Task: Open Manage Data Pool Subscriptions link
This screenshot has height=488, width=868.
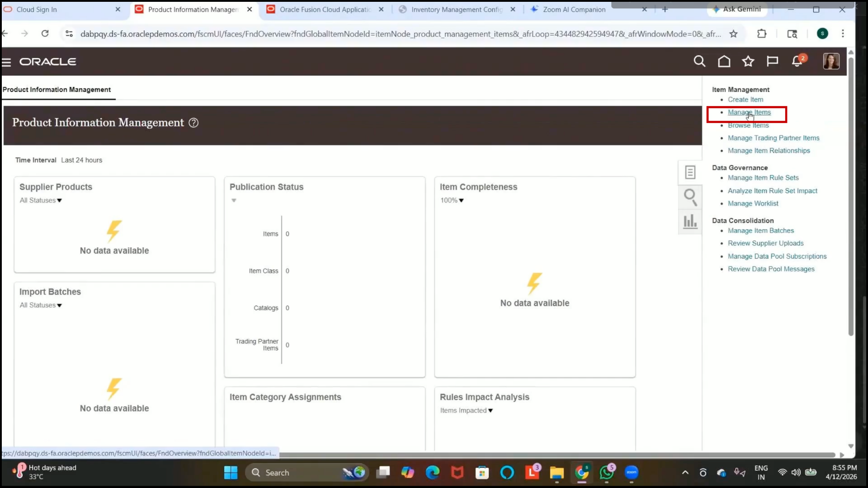Action: [777, 256]
